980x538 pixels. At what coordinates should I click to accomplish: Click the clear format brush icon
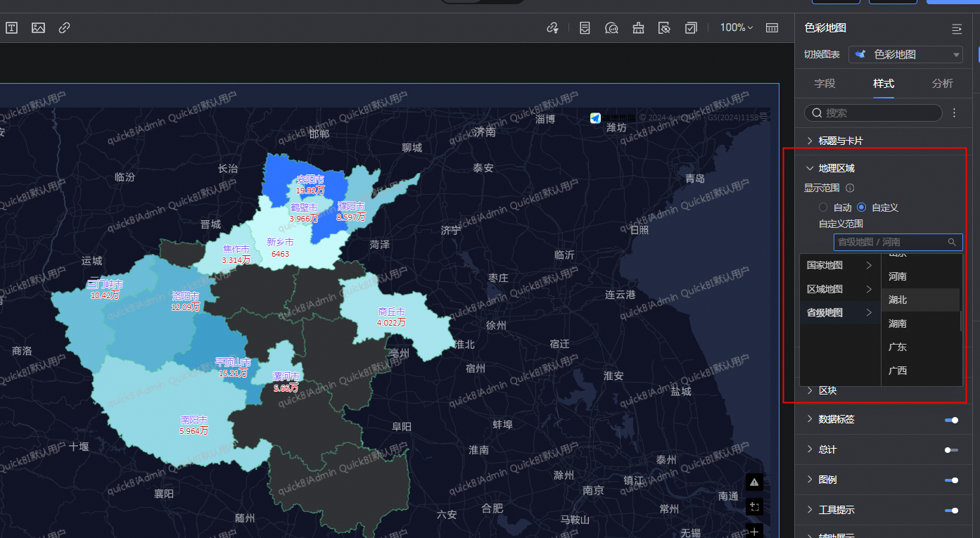pos(638,28)
